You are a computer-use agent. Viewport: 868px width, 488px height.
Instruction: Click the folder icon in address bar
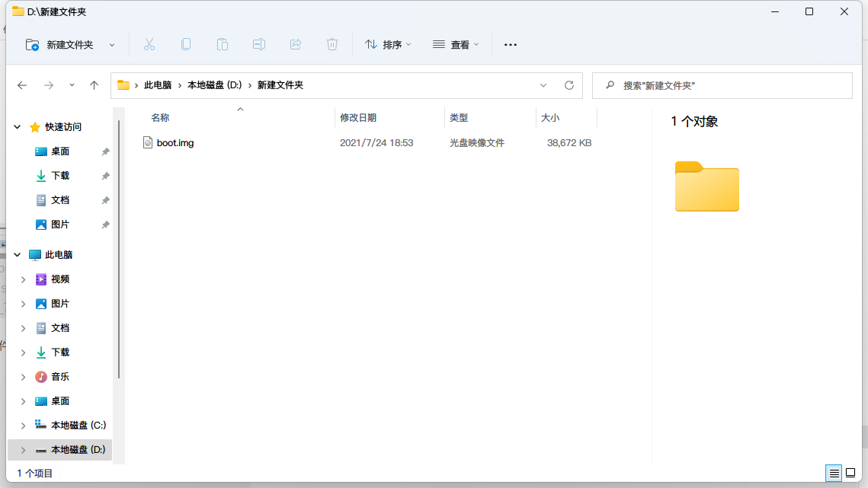(123, 85)
